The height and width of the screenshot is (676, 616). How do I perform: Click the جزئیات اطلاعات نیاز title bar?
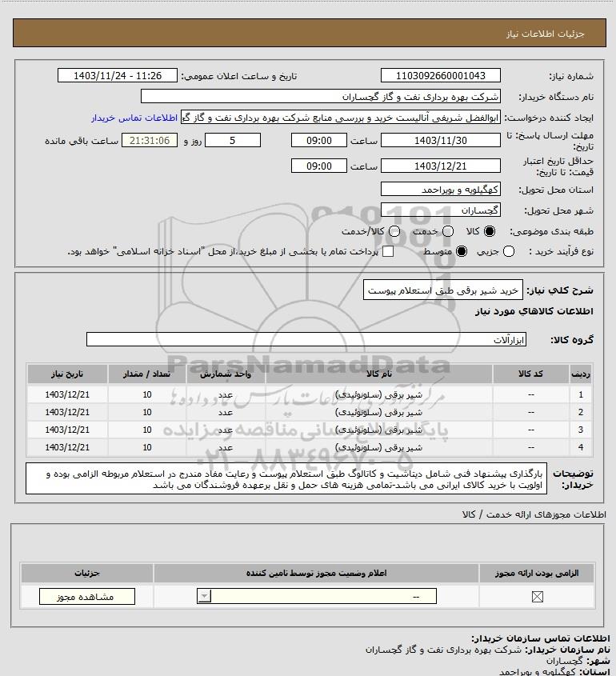[310, 33]
